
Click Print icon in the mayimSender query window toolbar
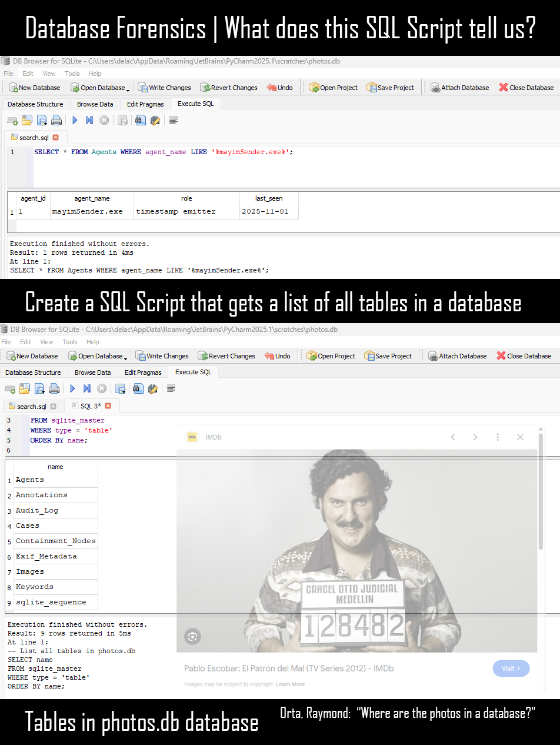[x=56, y=120]
